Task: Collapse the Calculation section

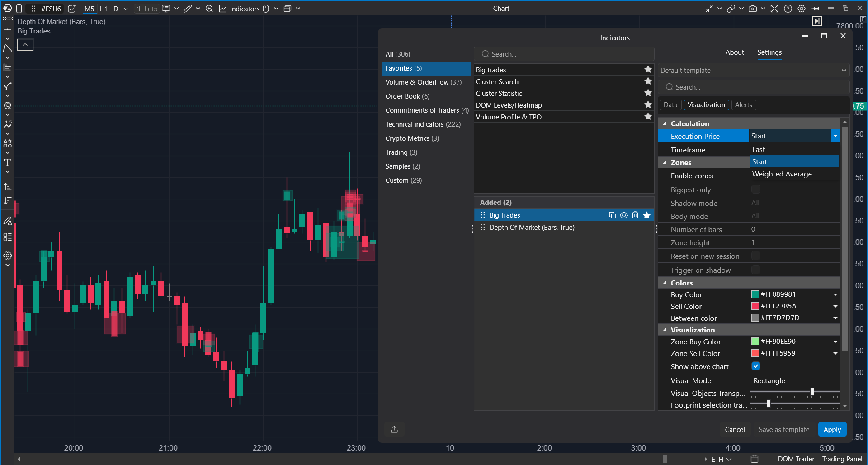Action: pos(665,123)
